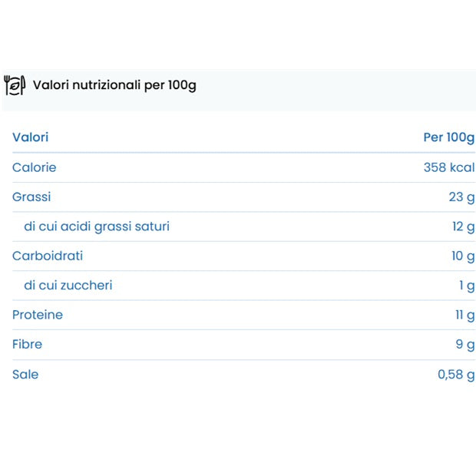Click the 'Fibre' row label
476x476 pixels.
coord(27,344)
